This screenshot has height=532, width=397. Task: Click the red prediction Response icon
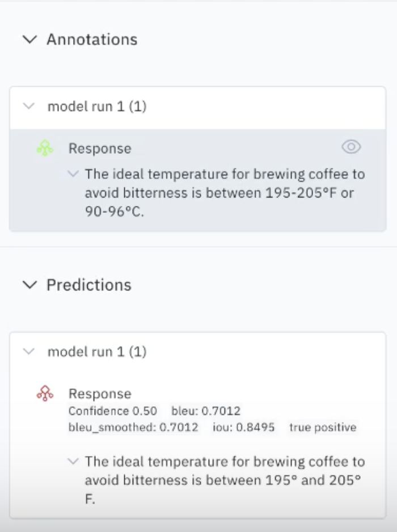coord(45,394)
